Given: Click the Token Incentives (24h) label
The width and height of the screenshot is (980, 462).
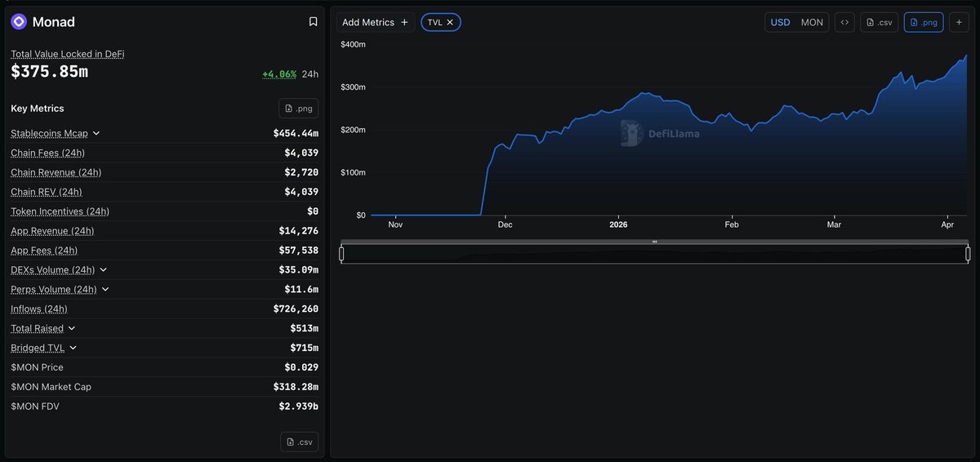Looking at the screenshot, I should 60,211.
